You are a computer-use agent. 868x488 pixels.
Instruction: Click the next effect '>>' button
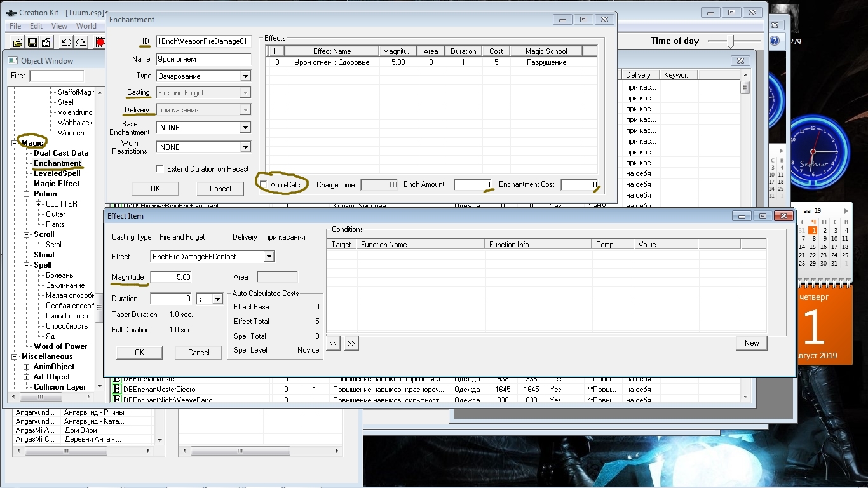351,343
